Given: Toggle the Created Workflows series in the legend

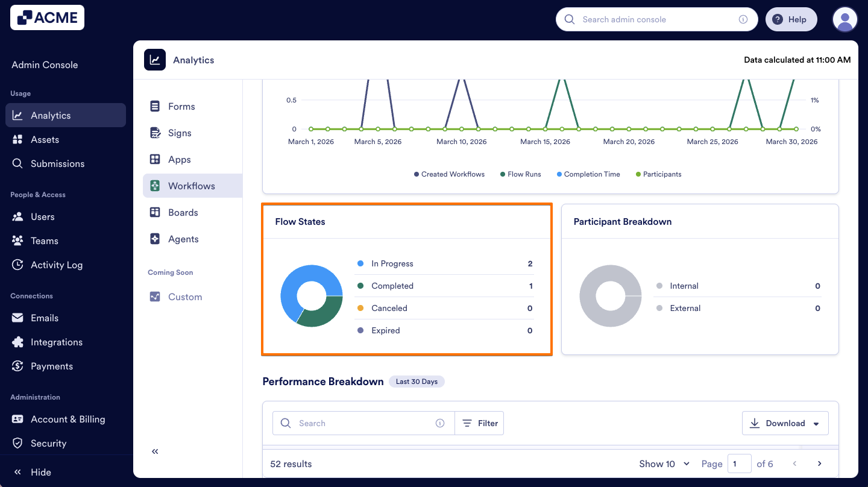Looking at the screenshot, I should click(449, 174).
